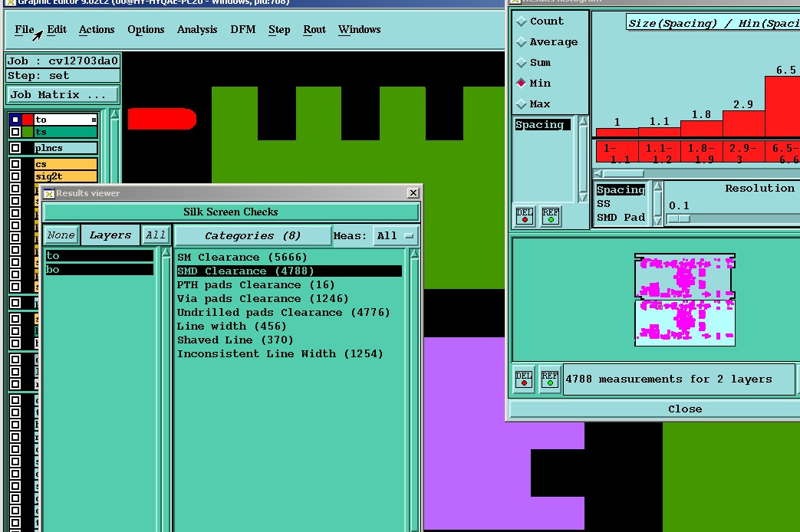Screen dimensions: 800x532
Task: Select the Sum radio option
Action: [x=521, y=63]
